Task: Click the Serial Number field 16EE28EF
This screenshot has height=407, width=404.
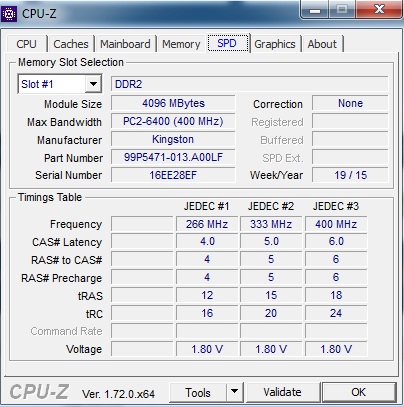Action: [x=173, y=175]
